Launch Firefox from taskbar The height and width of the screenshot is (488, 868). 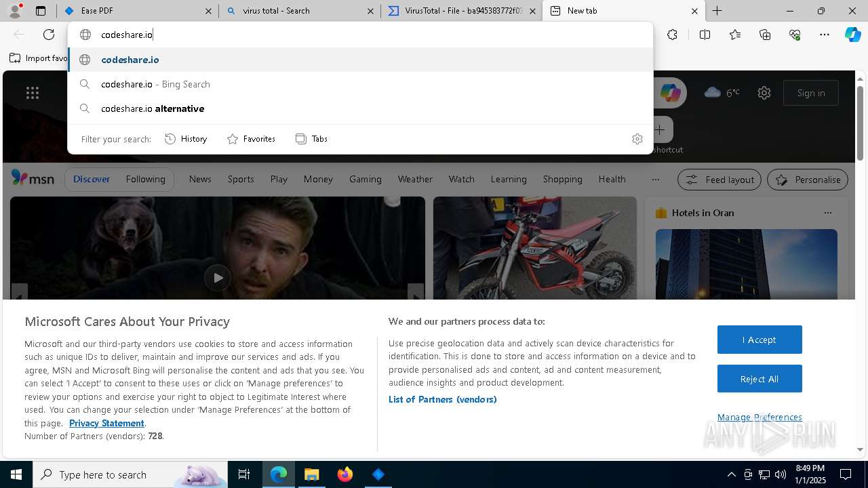pyautogui.click(x=345, y=474)
